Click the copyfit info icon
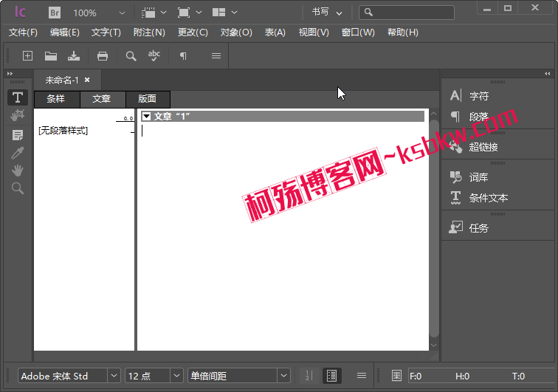The width and height of the screenshot is (558, 392). tap(396, 376)
